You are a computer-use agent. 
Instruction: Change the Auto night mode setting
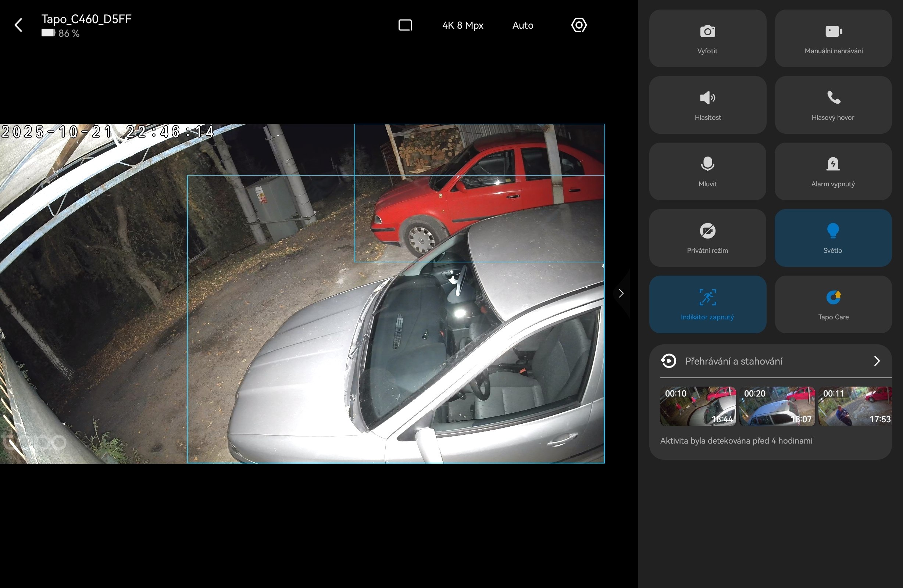point(522,25)
